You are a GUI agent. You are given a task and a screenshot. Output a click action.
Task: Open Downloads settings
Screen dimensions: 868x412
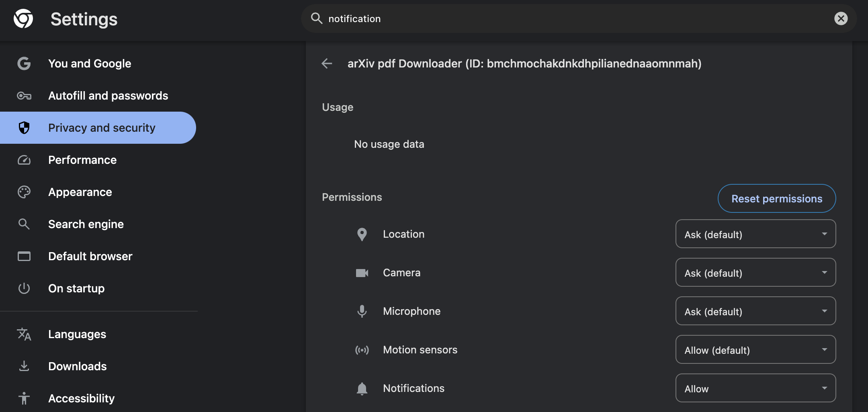(x=98, y=366)
